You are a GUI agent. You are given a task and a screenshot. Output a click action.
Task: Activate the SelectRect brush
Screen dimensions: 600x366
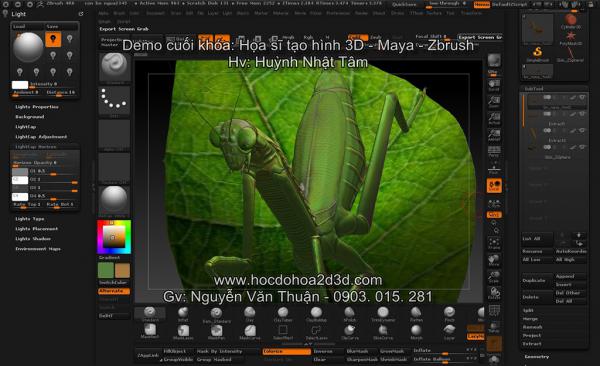283,332
